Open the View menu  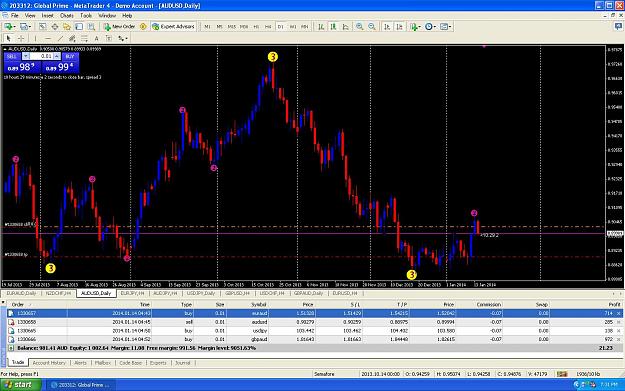point(30,16)
